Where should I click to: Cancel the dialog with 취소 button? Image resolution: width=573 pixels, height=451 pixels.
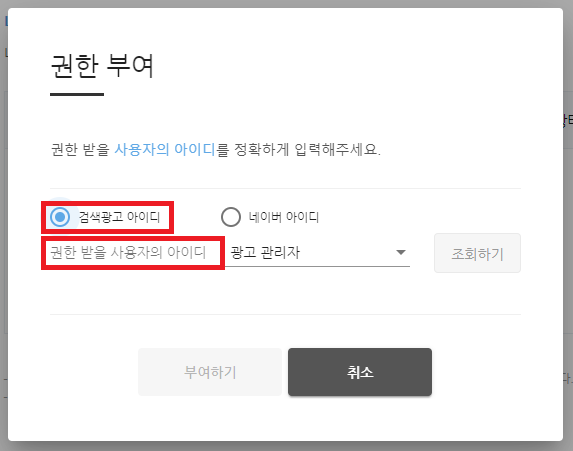point(360,372)
